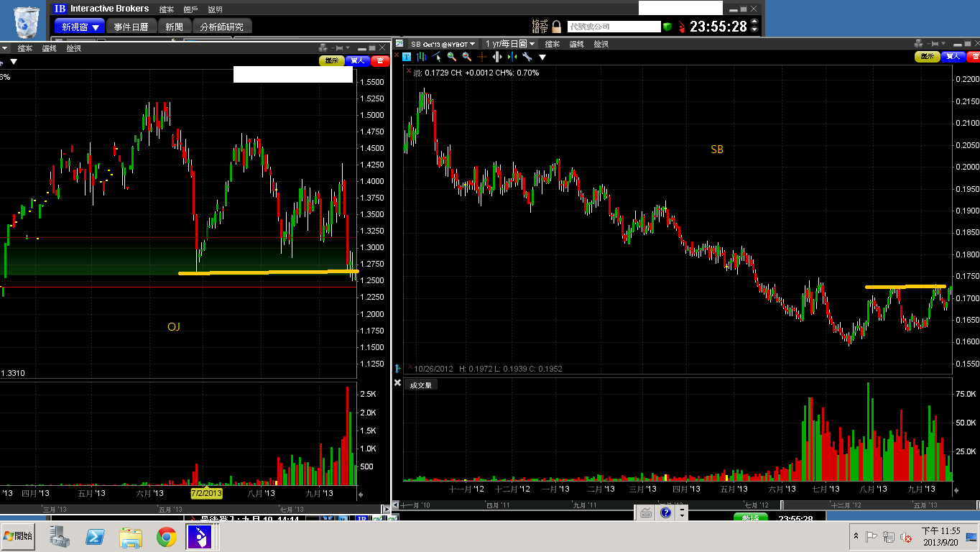This screenshot has width=980, height=552.
Task: Click window-link icon in OJ chart title bar
Action: [x=325, y=46]
